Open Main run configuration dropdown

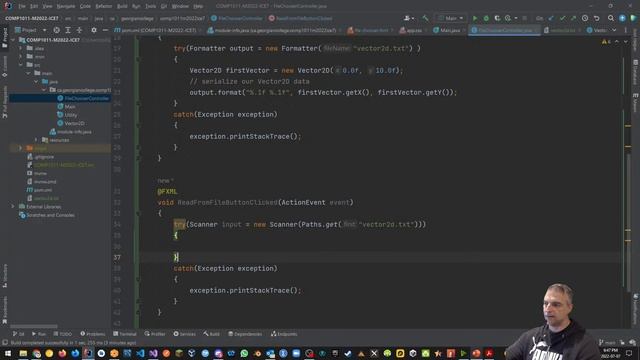pos(451,18)
